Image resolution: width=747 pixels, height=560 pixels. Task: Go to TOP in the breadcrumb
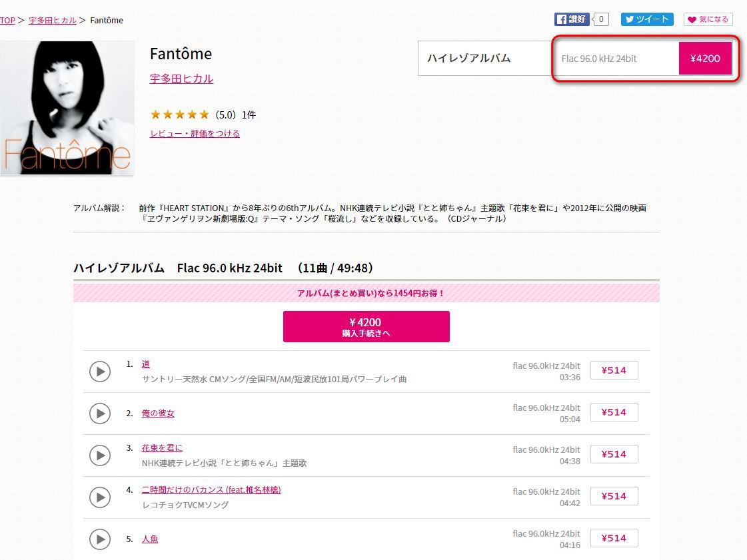click(7, 20)
